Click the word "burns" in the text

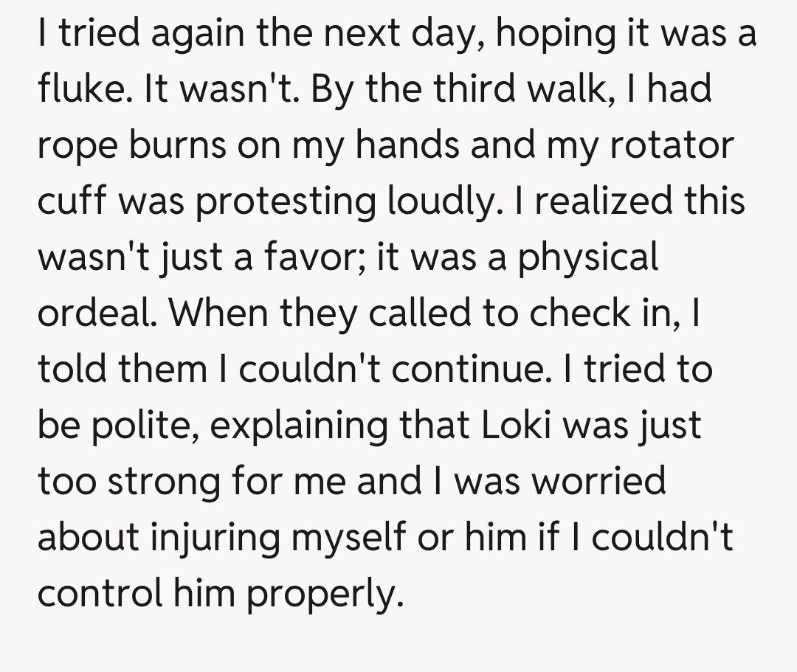[179, 145]
